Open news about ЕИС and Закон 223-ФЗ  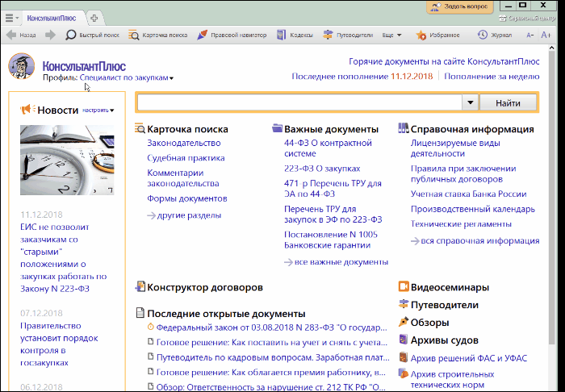pos(64,258)
